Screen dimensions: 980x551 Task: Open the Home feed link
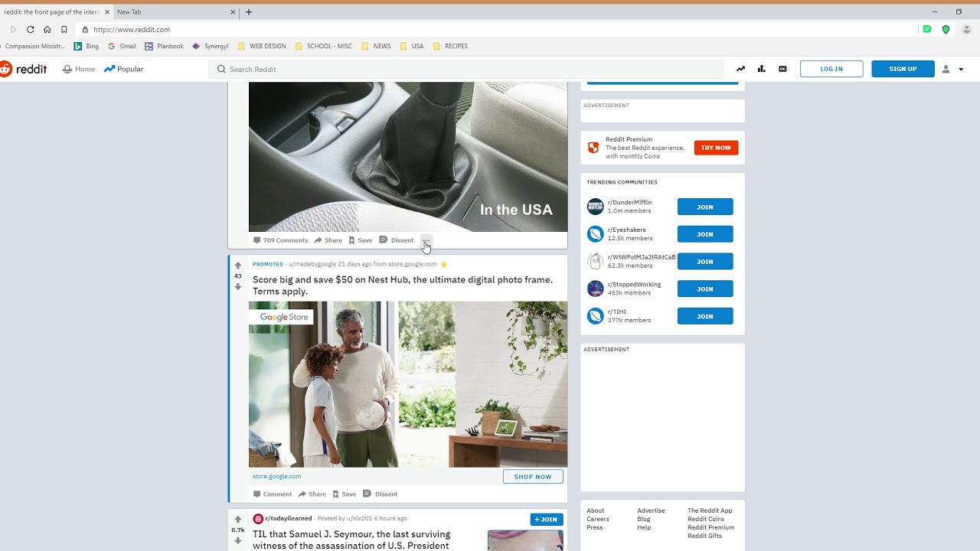click(79, 69)
